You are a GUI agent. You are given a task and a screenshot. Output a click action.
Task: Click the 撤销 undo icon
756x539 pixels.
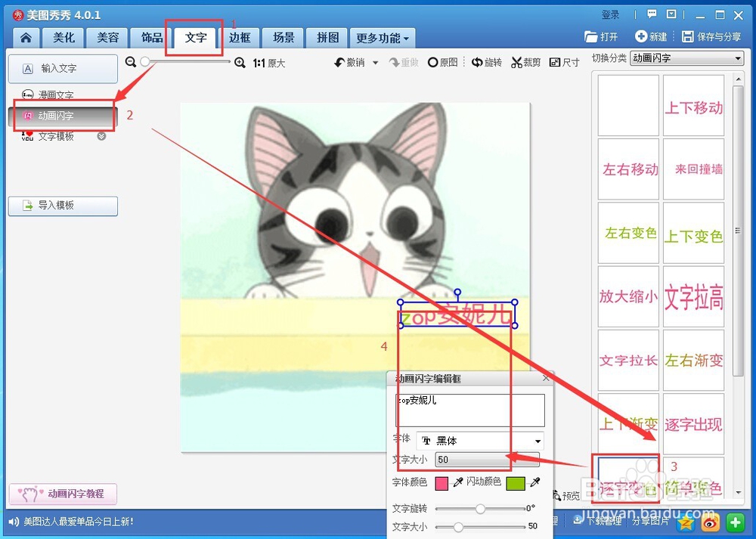coord(339,63)
